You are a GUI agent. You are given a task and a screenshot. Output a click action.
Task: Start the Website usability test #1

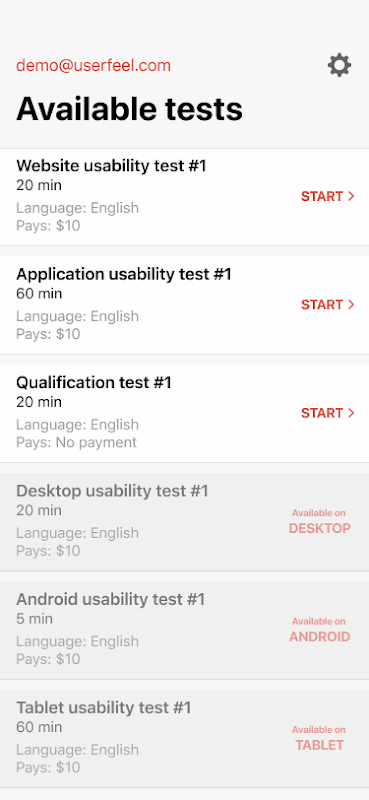(328, 196)
